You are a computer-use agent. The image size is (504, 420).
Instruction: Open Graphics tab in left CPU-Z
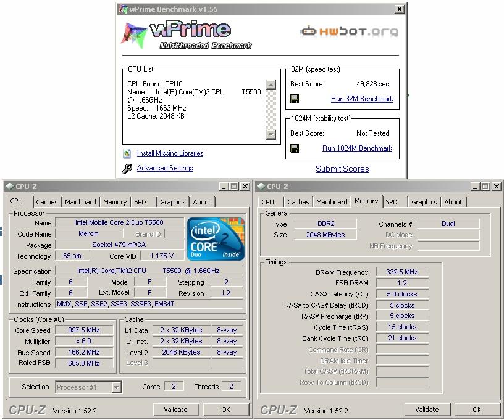click(x=172, y=202)
